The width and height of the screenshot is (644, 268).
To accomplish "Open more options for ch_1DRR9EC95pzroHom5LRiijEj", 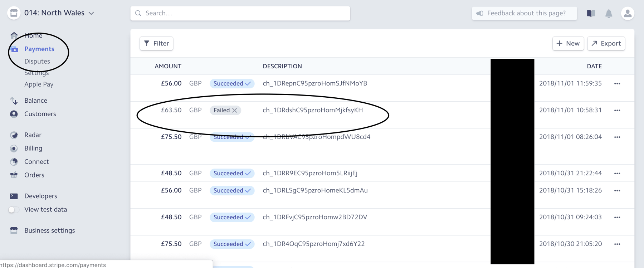I will pyautogui.click(x=617, y=173).
